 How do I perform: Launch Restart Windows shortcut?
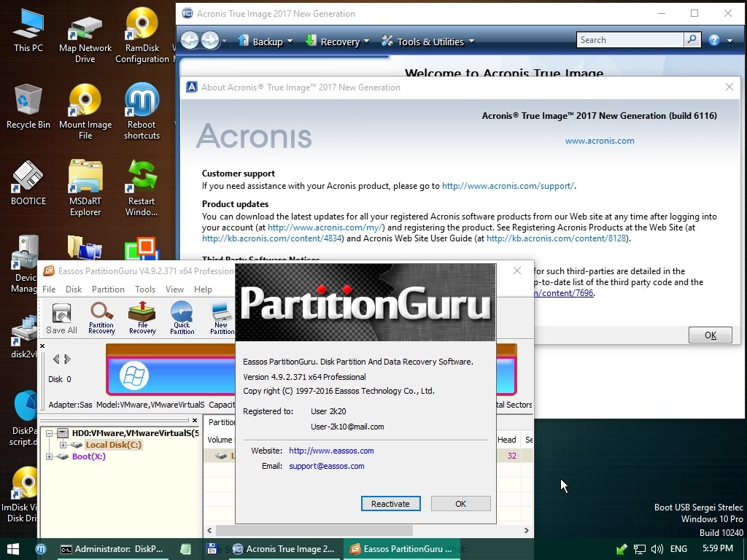142,189
